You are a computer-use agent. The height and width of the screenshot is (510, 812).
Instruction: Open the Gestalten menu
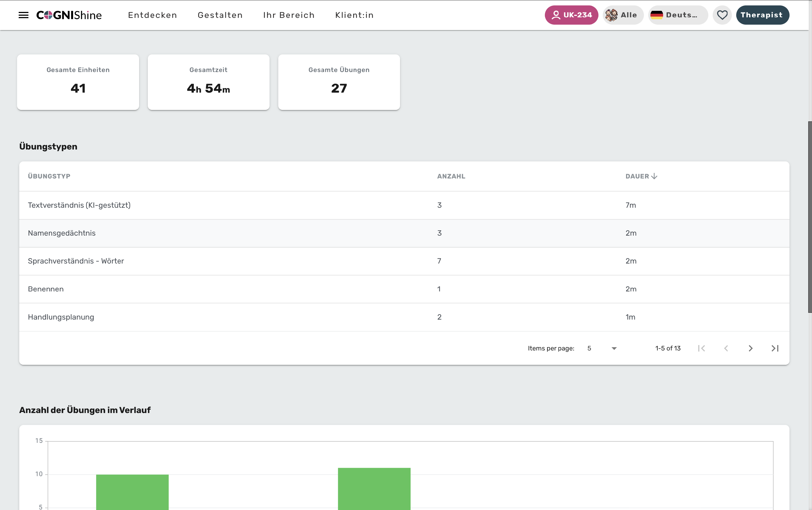(220, 15)
